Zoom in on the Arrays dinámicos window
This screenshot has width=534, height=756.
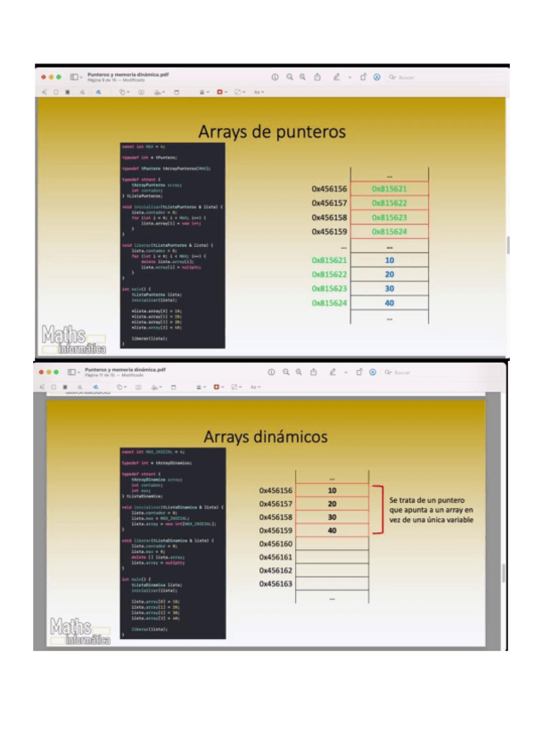pos(299,373)
